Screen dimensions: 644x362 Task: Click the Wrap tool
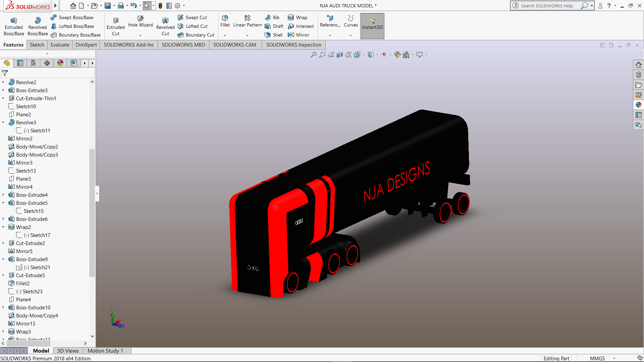pos(298,17)
